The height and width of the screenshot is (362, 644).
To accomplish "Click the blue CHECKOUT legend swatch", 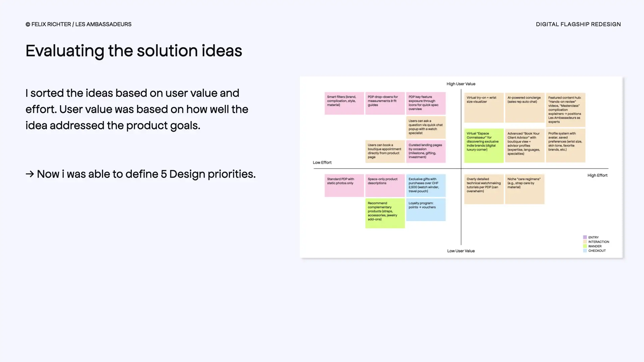I will pyautogui.click(x=585, y=251).
